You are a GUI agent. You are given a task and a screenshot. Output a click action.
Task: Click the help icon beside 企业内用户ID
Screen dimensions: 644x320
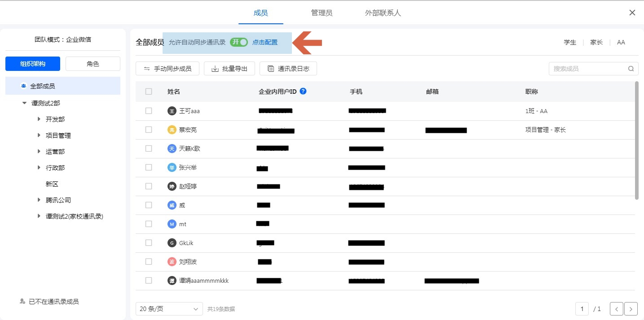point(303,91)
